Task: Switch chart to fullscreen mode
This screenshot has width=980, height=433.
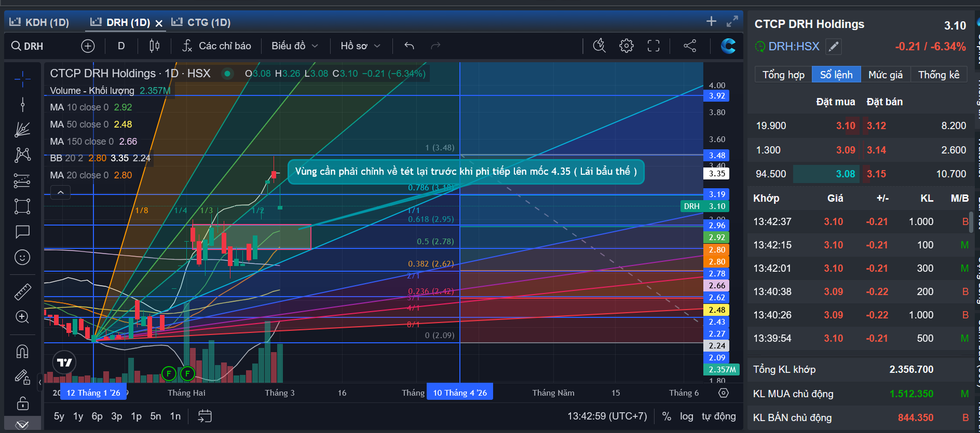Action: (x=654, y=46)
